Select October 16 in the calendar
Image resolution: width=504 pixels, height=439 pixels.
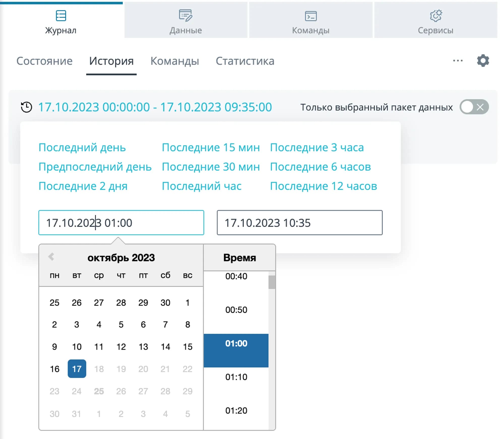coord(54,369)
